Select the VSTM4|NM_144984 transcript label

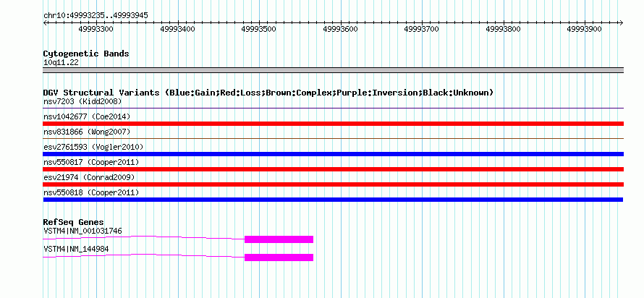pyautogui.click(x=76, y=249)
